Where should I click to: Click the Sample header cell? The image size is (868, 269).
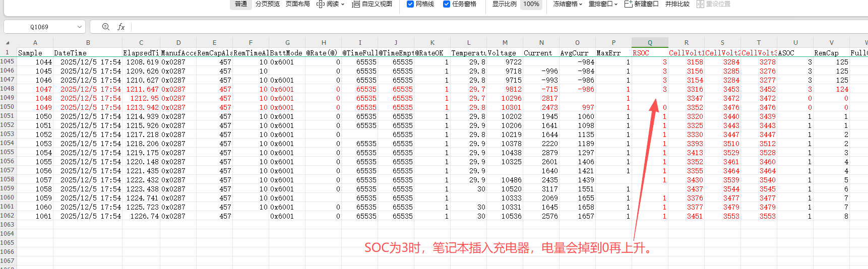click(35, 53)
